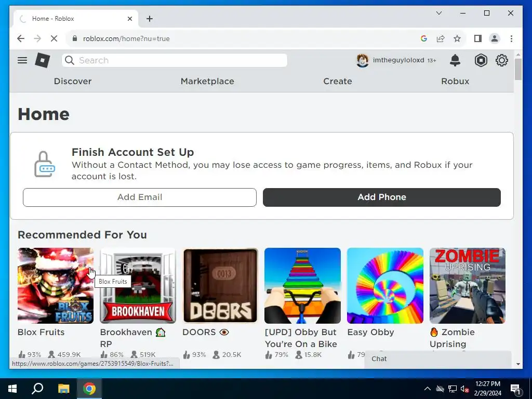This screenshot has width=532, height=399.
Task: Open the Chat panel
Action: pyautogui.click(x=437, y=359)
